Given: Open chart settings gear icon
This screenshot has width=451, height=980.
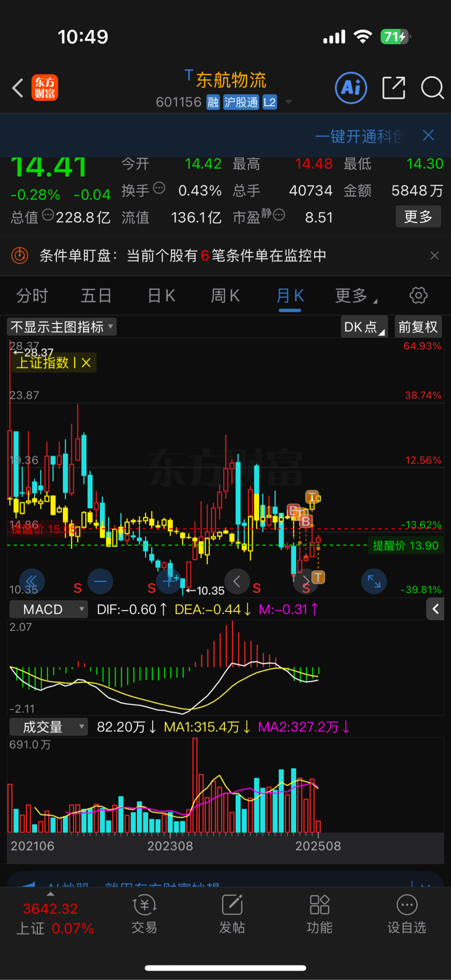Looking at the screenshot, I should (x=419, y=295).
